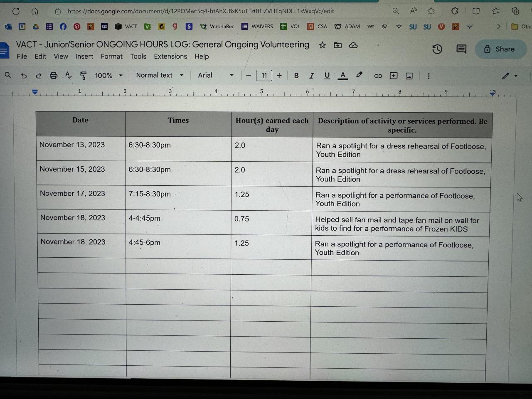The image size is (532, 399).
Task: Open the Tools menu
Action: pos(138,57)
